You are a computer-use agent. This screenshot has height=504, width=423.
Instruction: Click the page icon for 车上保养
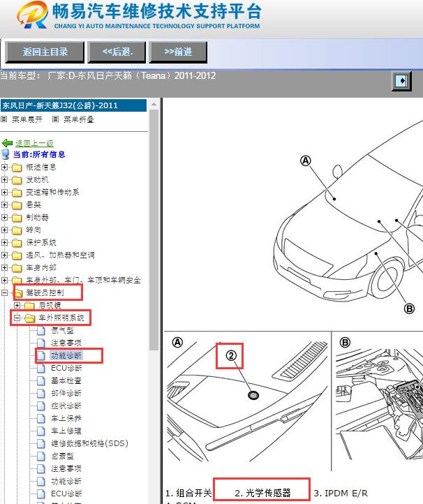click(40, 419)
